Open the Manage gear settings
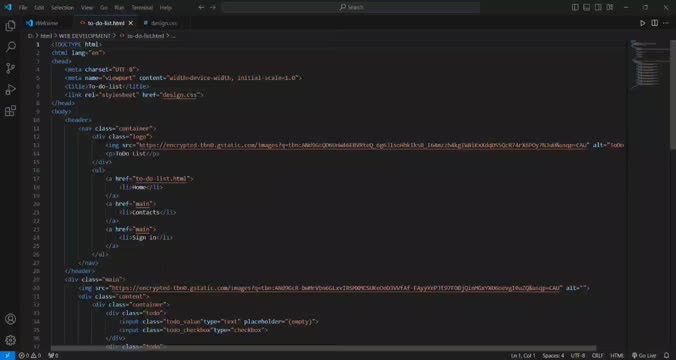 point(10,340)
